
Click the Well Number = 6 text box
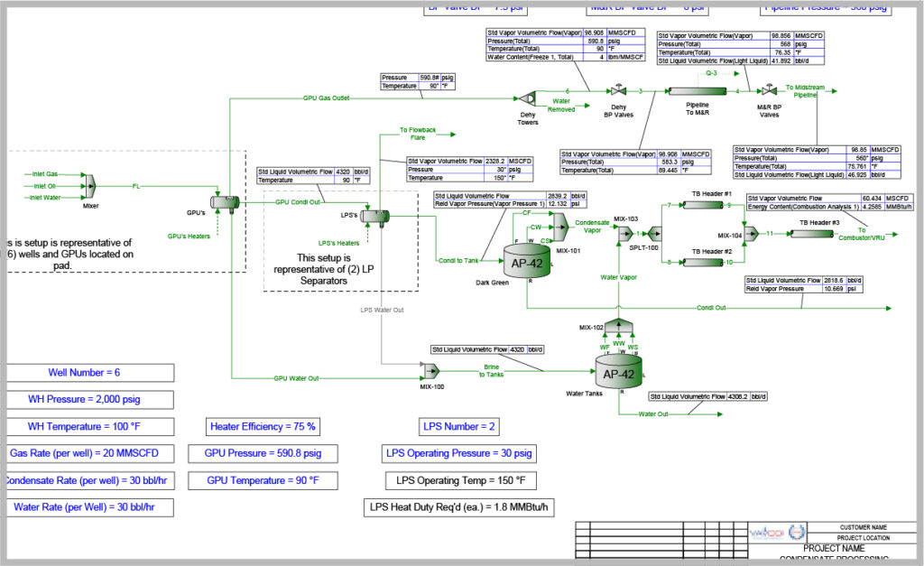coord(90,372)
